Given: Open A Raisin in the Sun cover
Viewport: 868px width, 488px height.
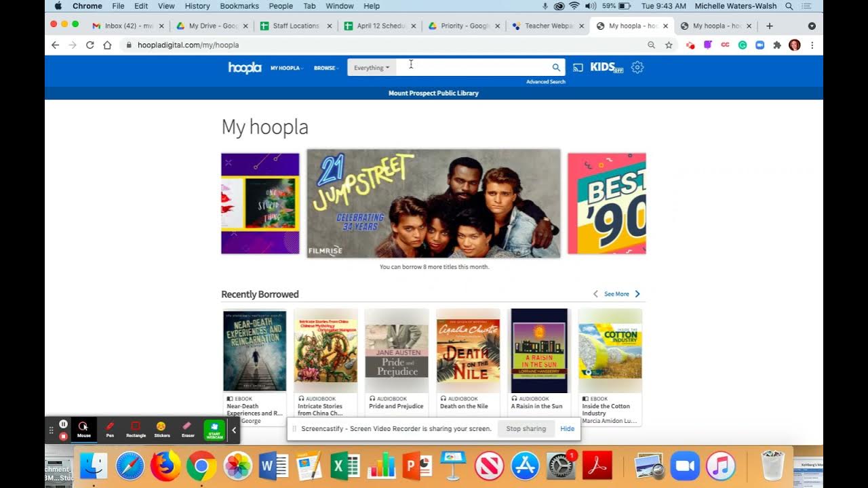Looking at the screenshot, I should pyautogui.click(x=539, y=351).
